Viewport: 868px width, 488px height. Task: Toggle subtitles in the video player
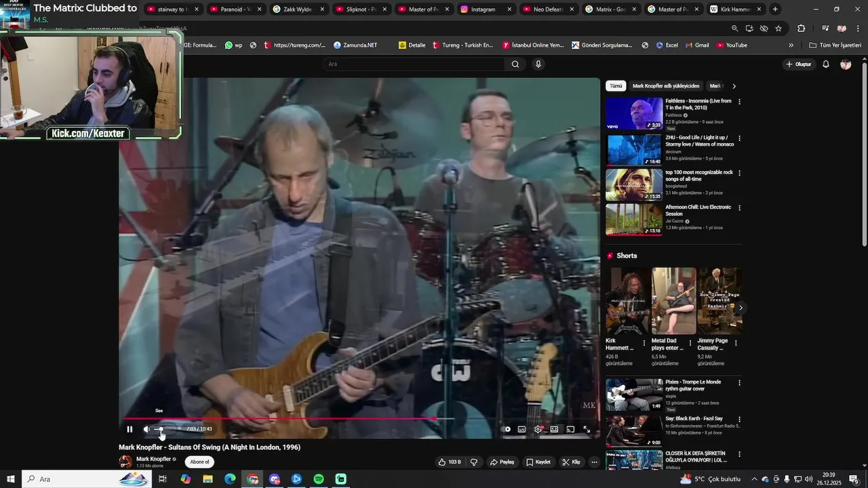[x=521, y=429]
